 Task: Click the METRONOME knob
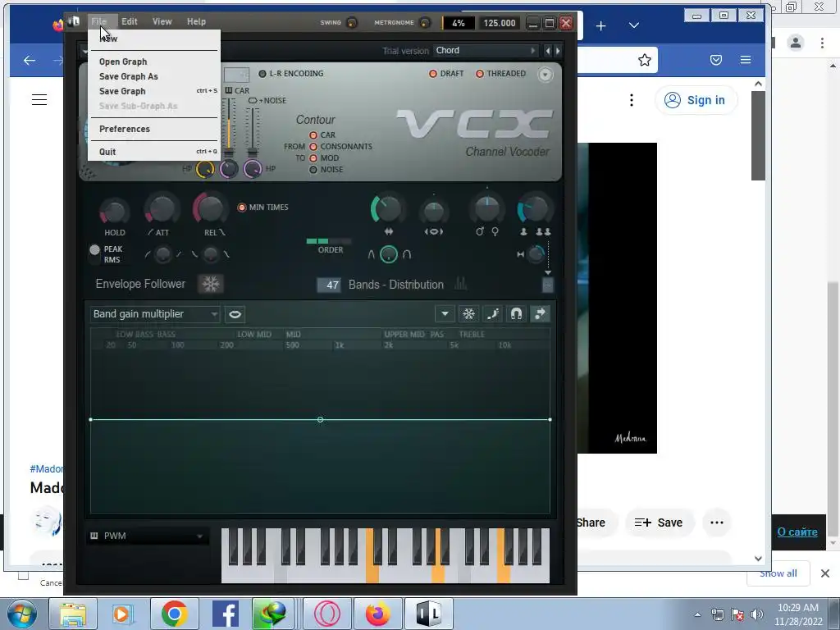[425, 22]
